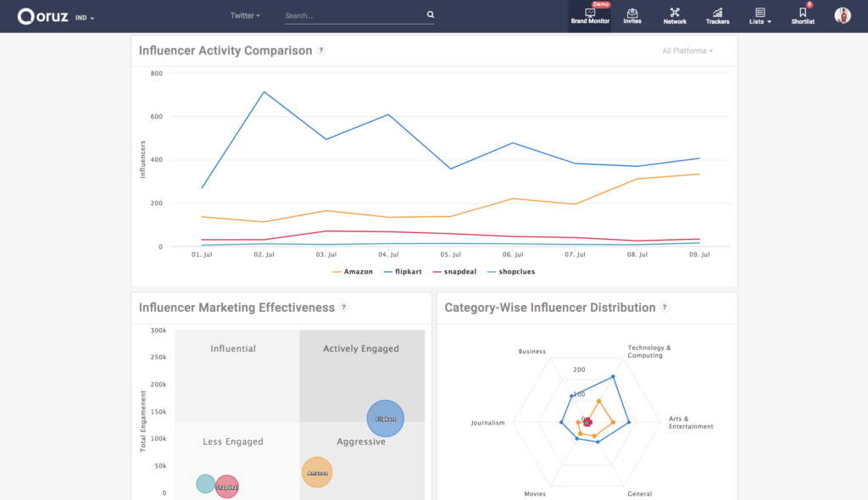Click the Shortlist notification badge
868x500 pixels.
click(x=810, y=4)
